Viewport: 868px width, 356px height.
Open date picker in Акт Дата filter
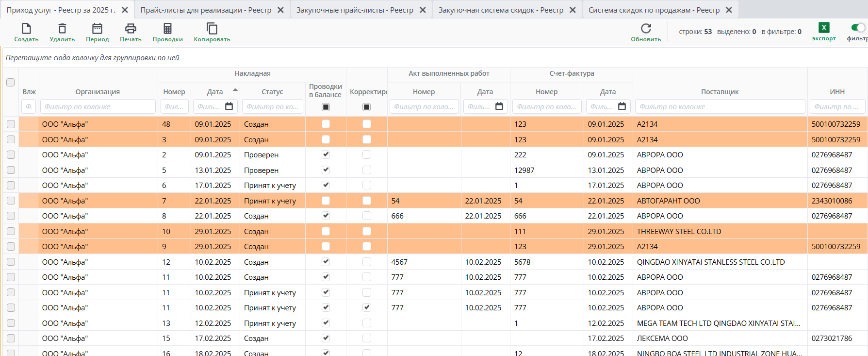tap(499, 106)
